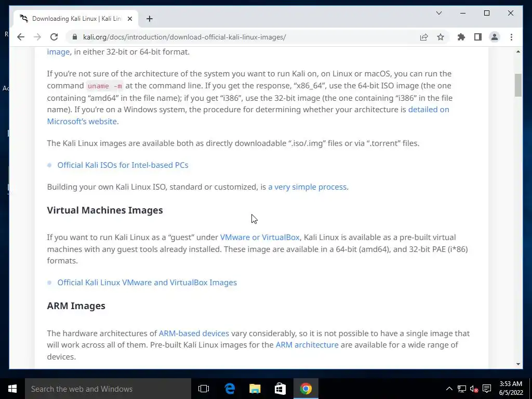Launch Microsoft Edge from the taskbar
This screenshot has height=399, width=532.
coord(230,389)
